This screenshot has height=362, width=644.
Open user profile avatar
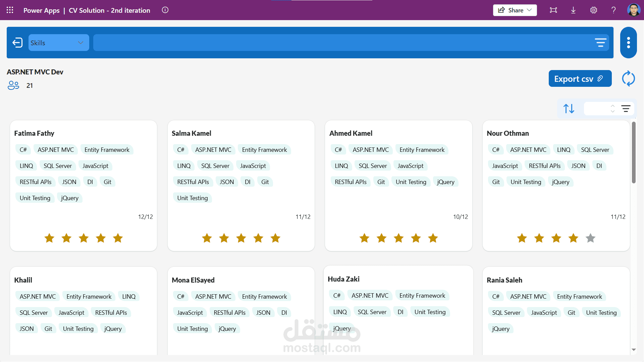tap(634, 10)
